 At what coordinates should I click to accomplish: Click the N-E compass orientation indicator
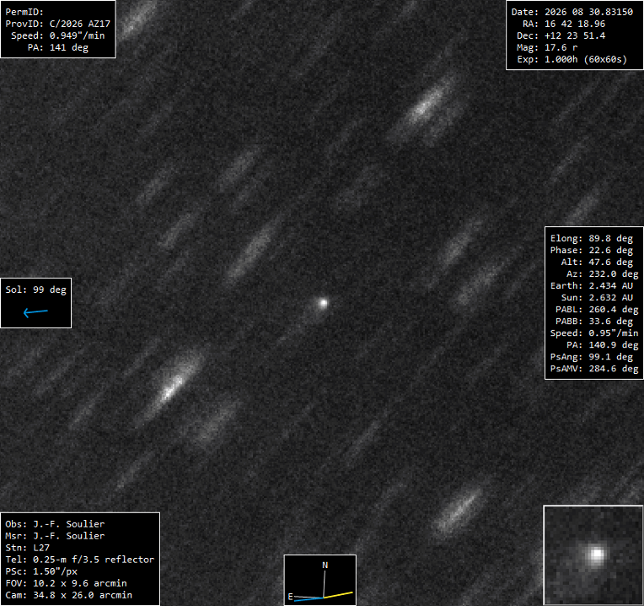(x=320, y=580)
